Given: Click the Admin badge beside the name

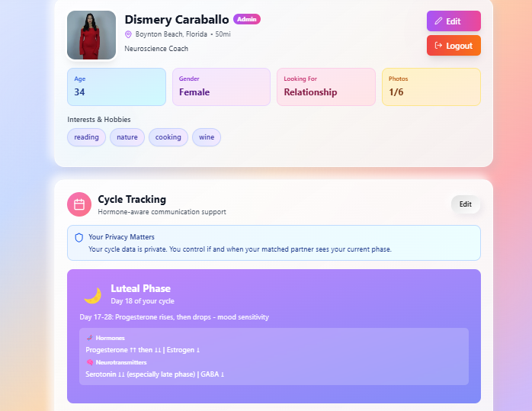Looking at the screenshot, I should [247, 19].
